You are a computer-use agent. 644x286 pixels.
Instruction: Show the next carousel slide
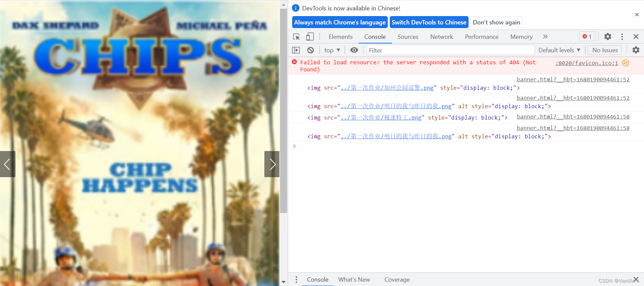click(x=272, y=164)
